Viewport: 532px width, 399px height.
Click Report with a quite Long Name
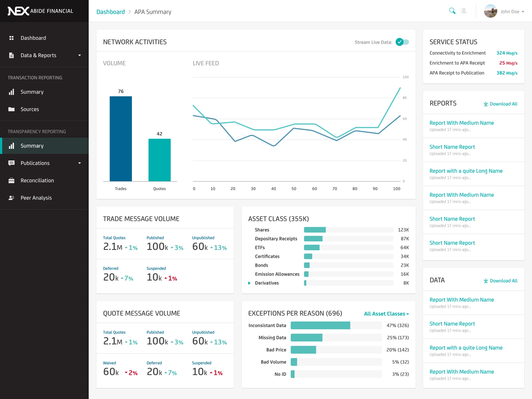[466, 171]
